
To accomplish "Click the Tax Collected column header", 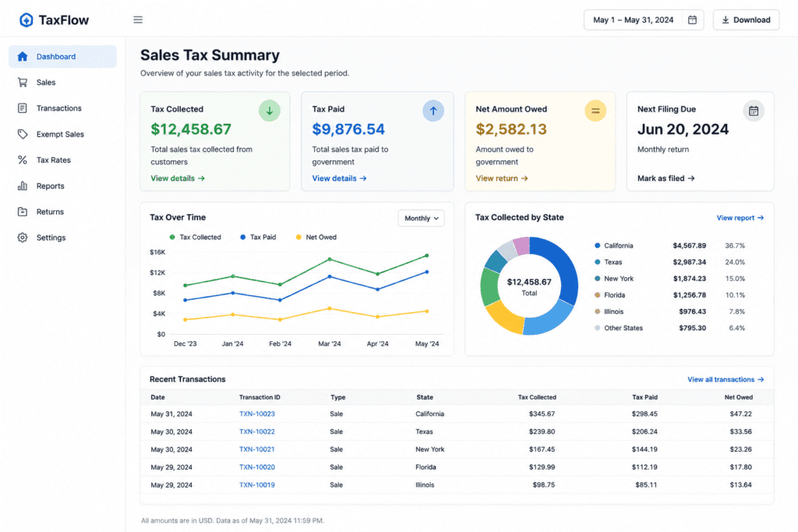I will click(537, 397).
